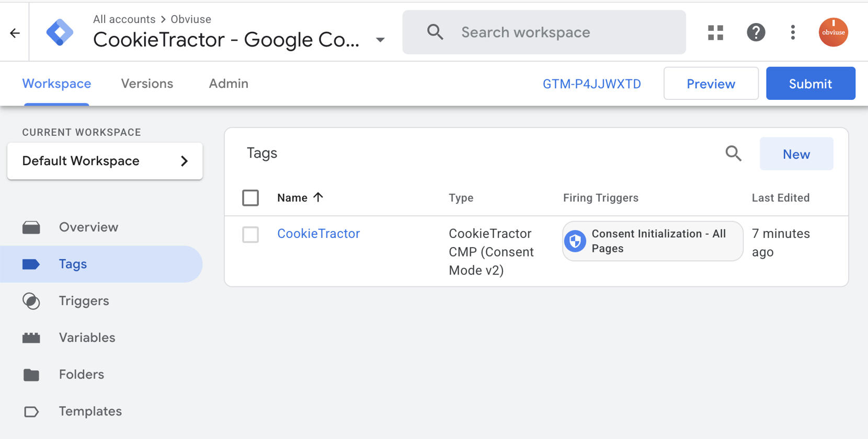Open Triggers in the sidebar
868x439 pixels.
coord(84,301)
